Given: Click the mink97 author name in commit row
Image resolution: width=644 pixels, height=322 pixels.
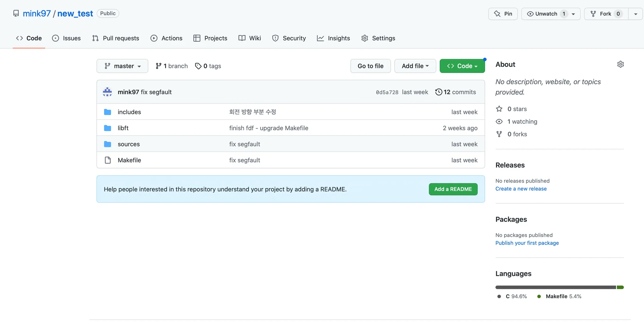Looking at the screenshot, I should pyautogui.click(x=128, y=92).
